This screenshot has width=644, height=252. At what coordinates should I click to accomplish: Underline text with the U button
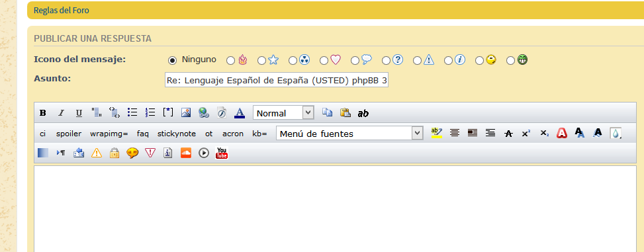(79, 113)
